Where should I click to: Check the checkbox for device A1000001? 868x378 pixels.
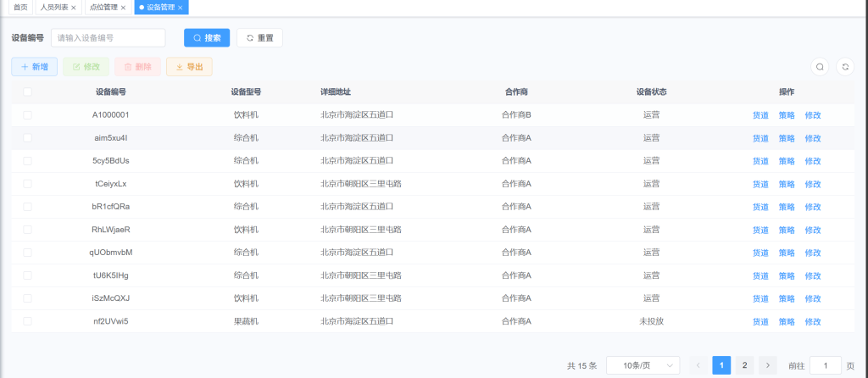[28, 115]
